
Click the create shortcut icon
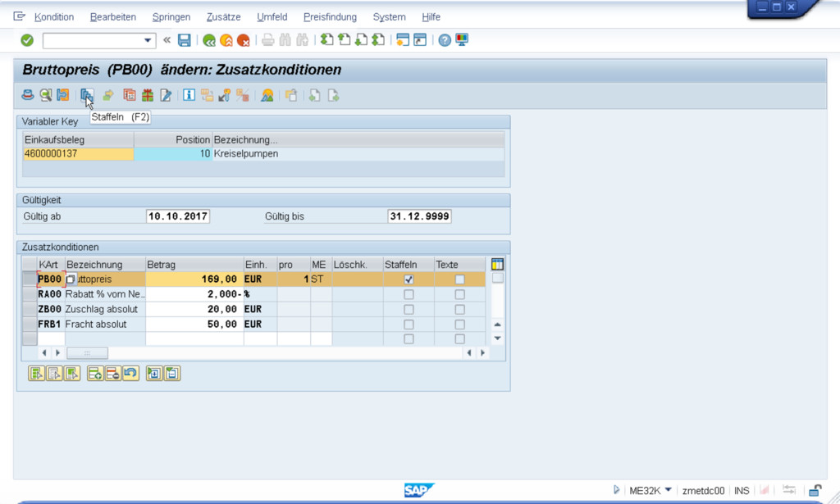click(x=420, y=39)
